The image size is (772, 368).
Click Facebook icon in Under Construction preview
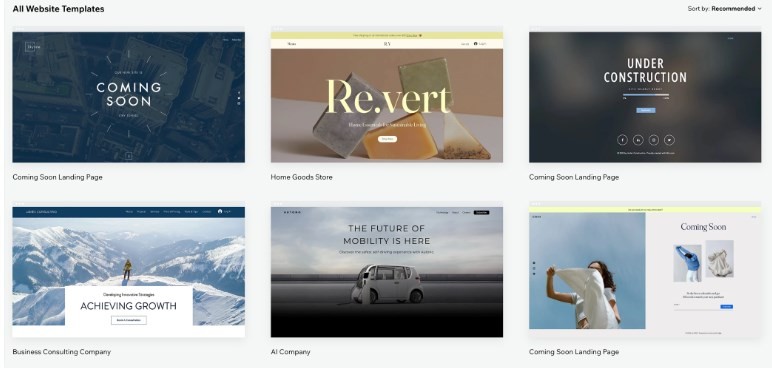click(622, 140)
